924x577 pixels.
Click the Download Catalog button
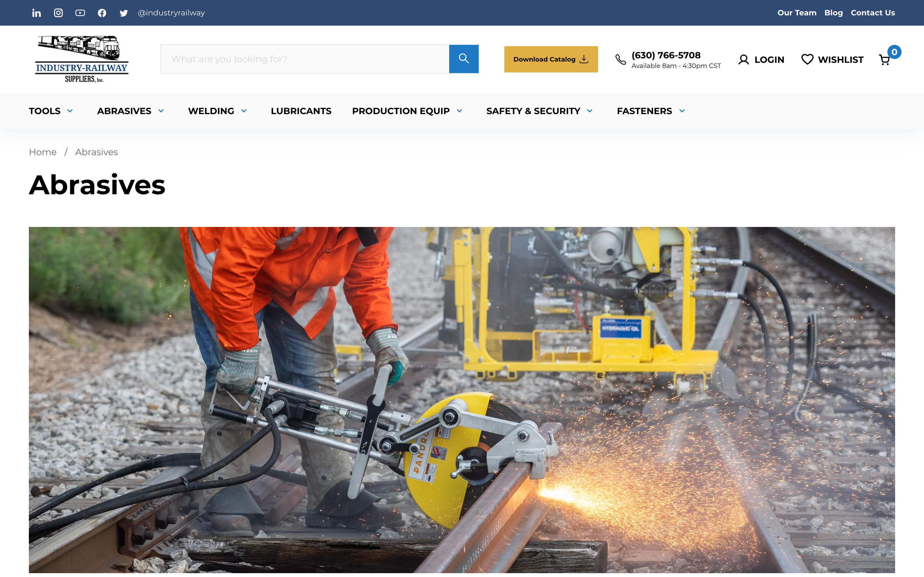coord(551,59)
